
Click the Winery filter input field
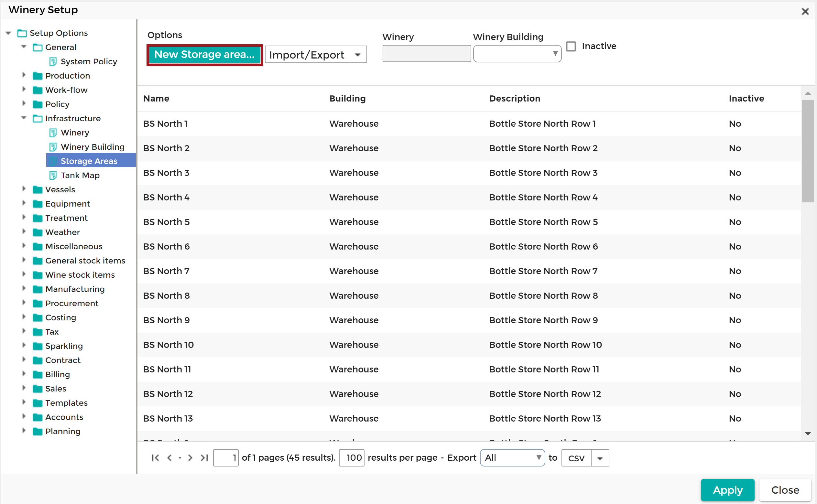427,54
